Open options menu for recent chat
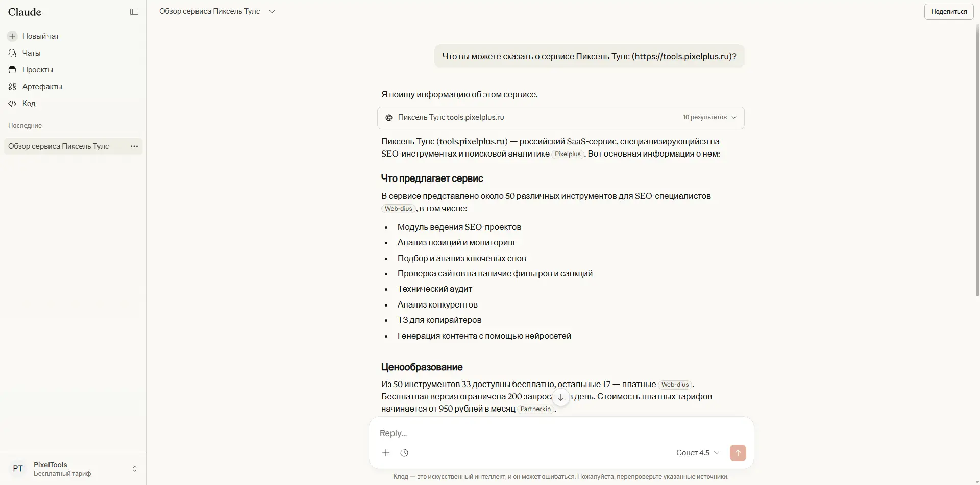 click(x=134, y=146)
